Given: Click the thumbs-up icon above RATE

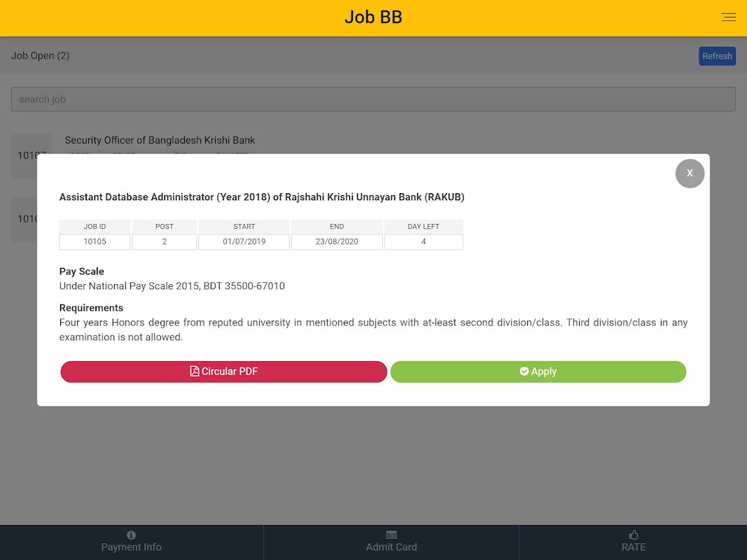Looking at the screenshot, I should coord(634,535).
